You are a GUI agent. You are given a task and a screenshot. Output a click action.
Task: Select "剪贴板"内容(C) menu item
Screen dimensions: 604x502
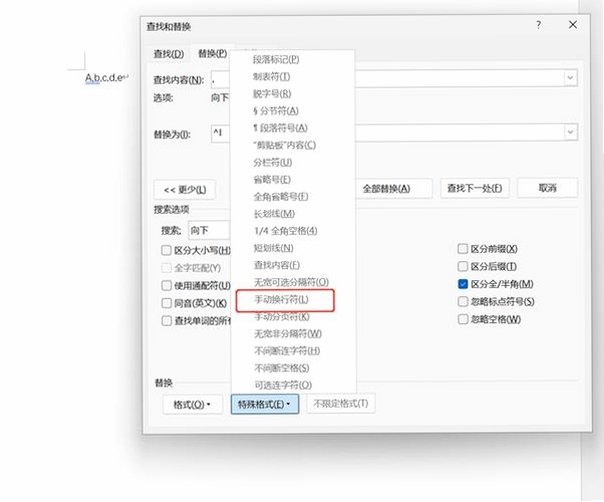click(293, 145)
